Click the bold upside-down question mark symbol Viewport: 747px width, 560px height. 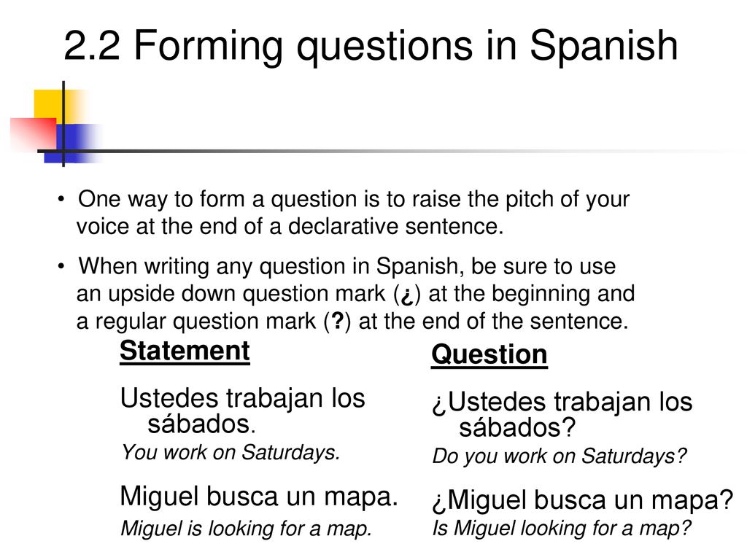click(407, 295)
